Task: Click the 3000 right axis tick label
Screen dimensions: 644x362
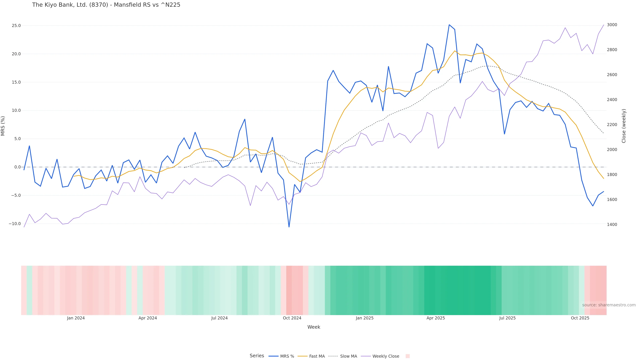Action: (612, 25)
